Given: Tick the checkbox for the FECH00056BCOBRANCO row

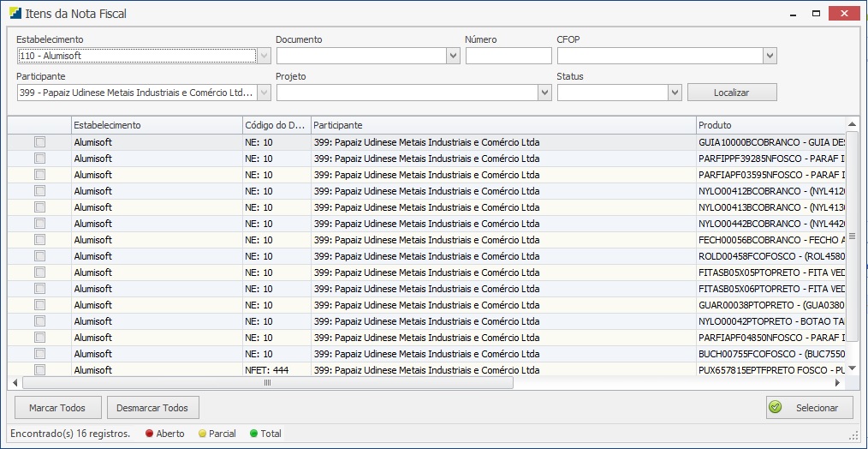Looking at the screenshot, I should tap(39, 240).
